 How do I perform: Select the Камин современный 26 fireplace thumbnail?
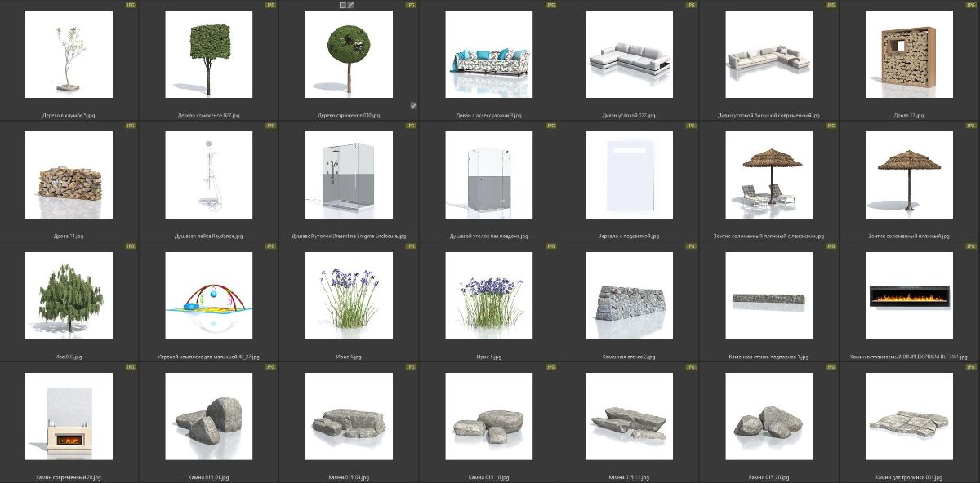69,417
